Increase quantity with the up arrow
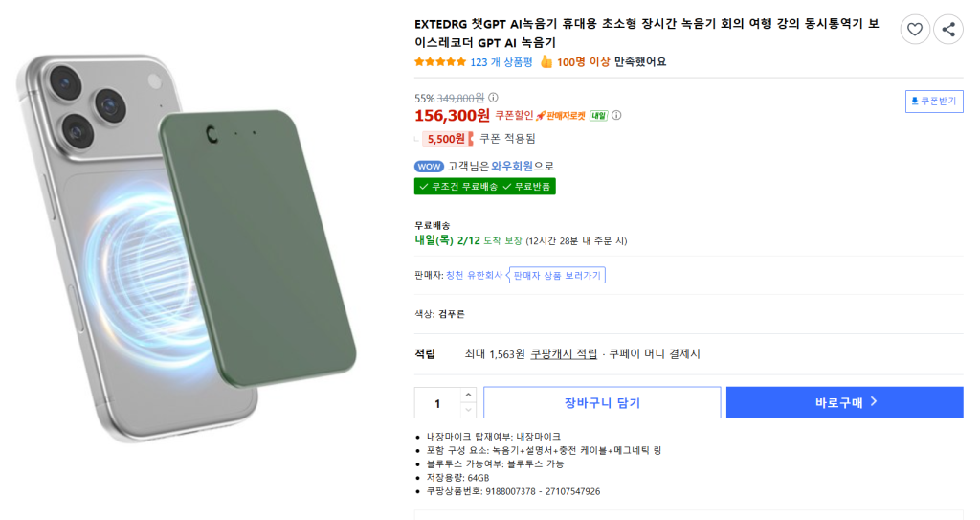 point(468,395)
